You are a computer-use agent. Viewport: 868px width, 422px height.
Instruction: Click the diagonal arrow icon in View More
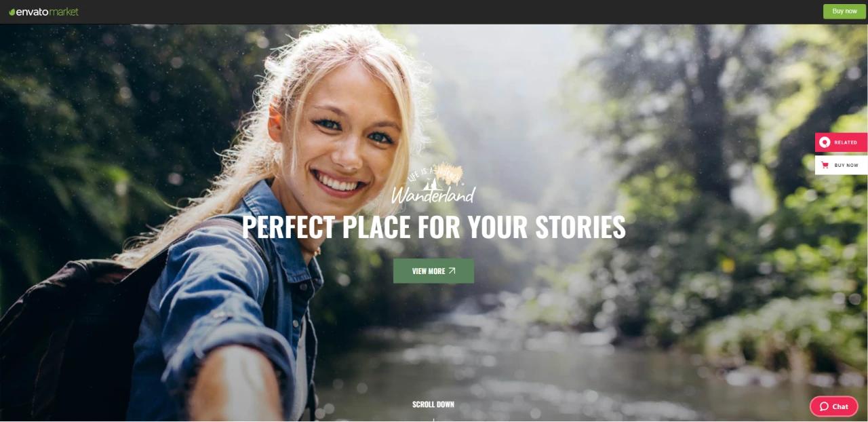pyautogui.click(x=452, y=271)
